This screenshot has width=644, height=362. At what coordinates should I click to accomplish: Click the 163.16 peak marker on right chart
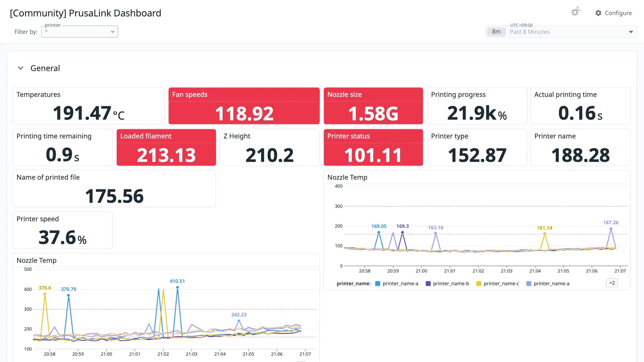pos(436,233)
